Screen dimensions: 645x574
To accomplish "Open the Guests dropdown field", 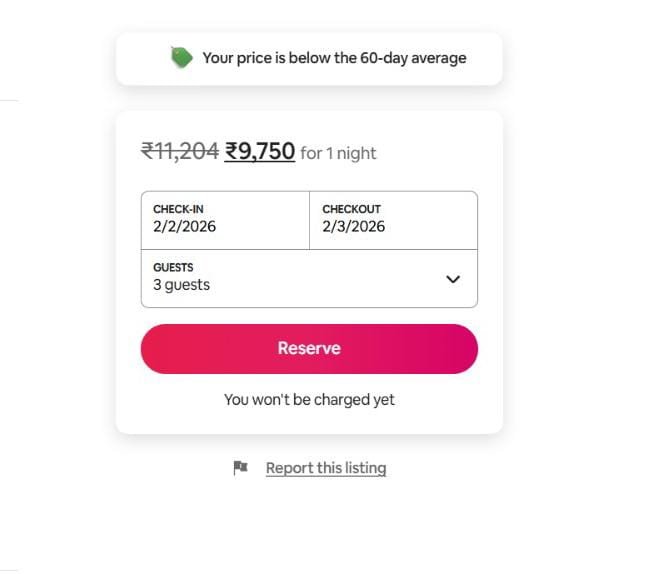I will tap(309, 278).
